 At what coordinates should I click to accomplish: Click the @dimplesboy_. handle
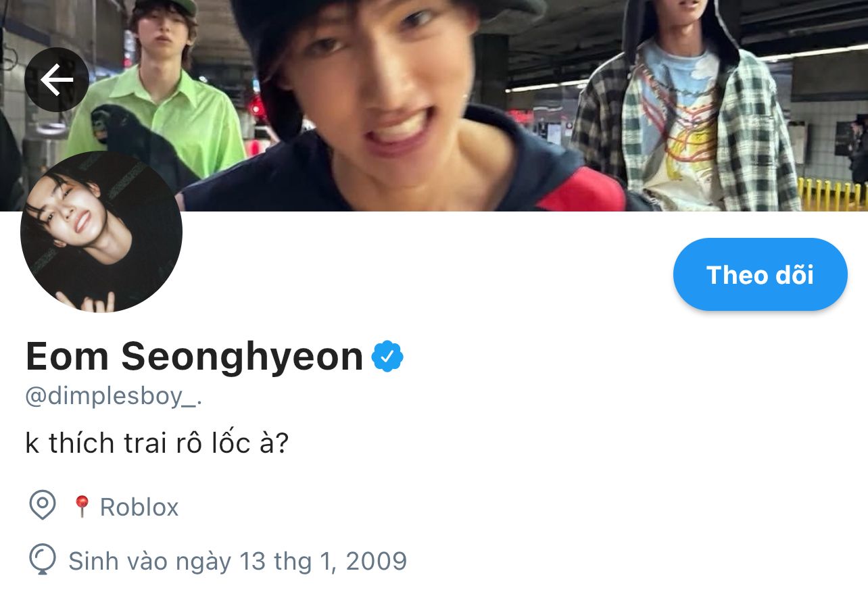(x=114, y=396)
